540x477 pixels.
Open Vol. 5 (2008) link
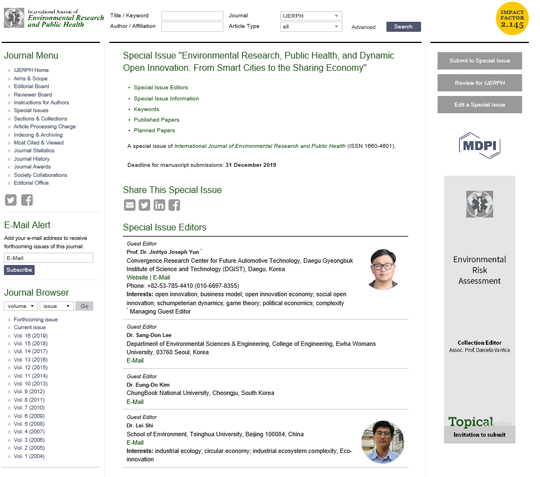pos(29,424)
